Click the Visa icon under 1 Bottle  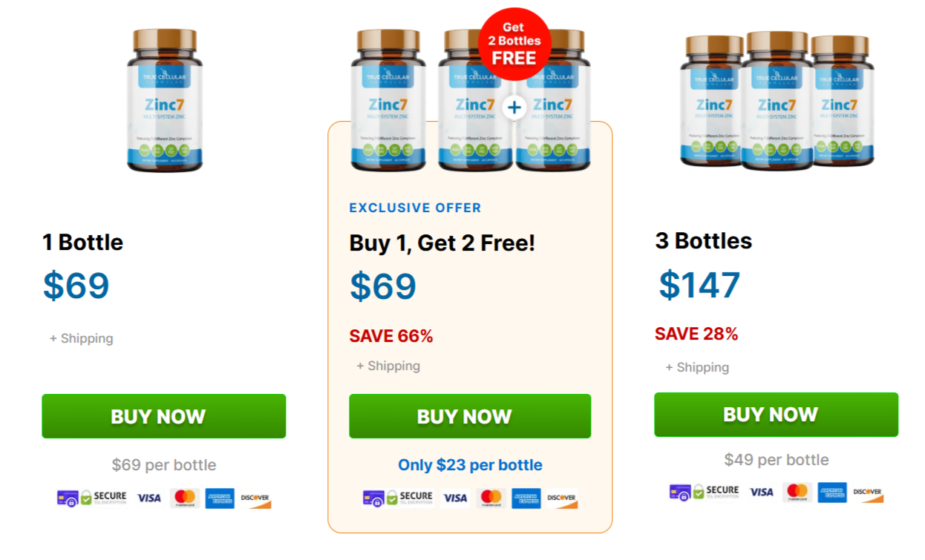click(x=149, y=498)
